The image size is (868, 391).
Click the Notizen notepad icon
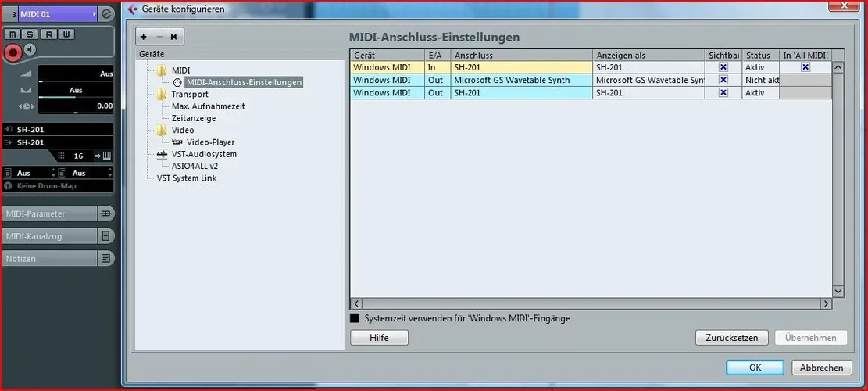click(x=105, y=259)
